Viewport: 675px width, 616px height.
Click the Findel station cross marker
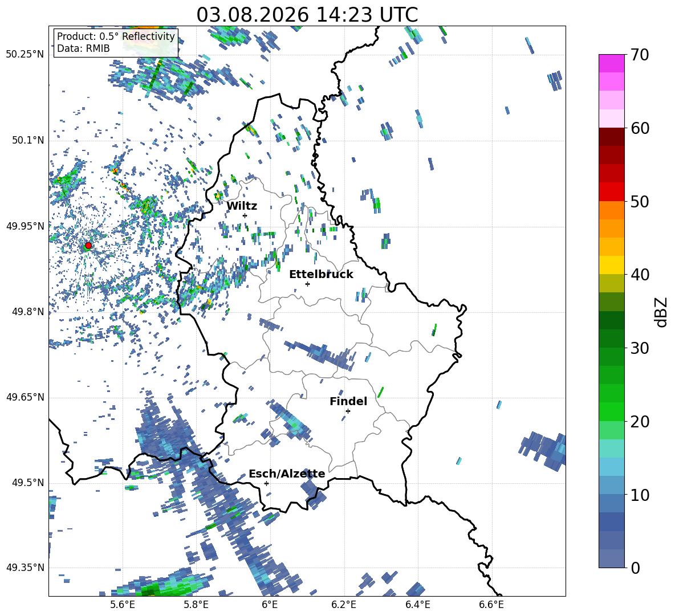tap(348, 411)
